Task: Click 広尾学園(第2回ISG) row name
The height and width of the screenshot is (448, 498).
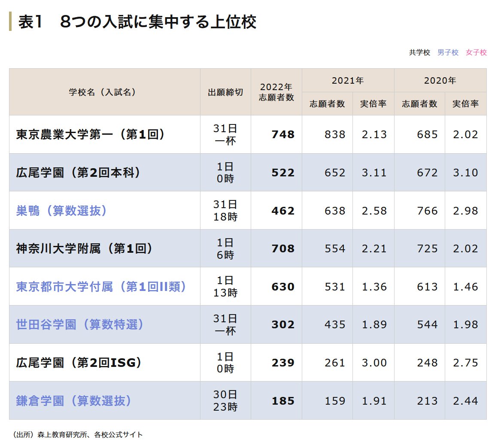Action: tap(79, 363)
